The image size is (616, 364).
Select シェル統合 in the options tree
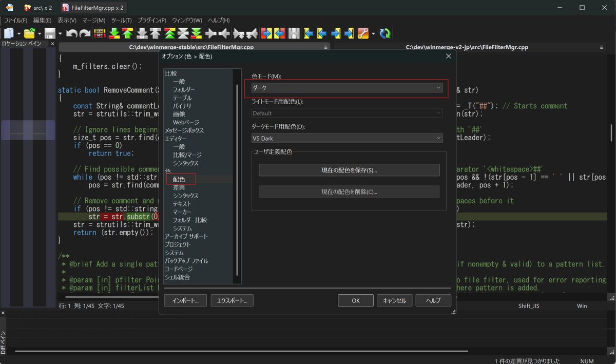[177, 277]
